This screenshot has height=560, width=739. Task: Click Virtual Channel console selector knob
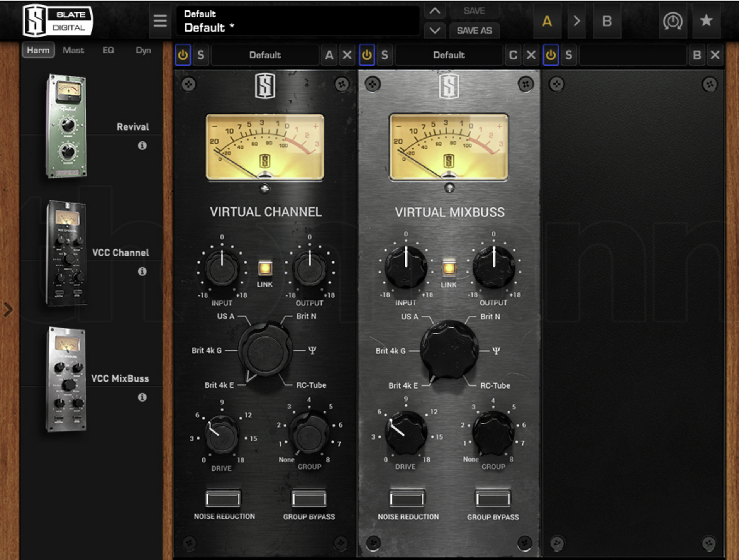(x=265, y=351)
